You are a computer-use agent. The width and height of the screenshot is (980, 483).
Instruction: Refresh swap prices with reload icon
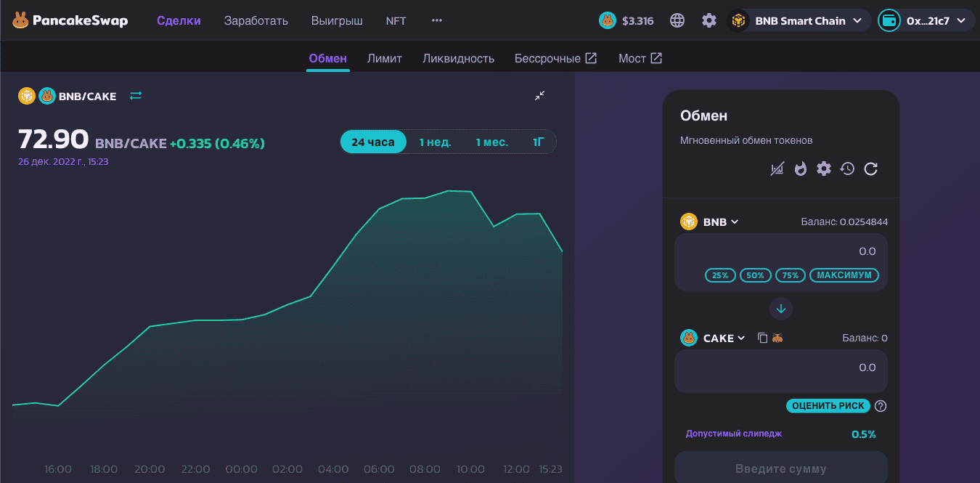click(x=871, y=169)
